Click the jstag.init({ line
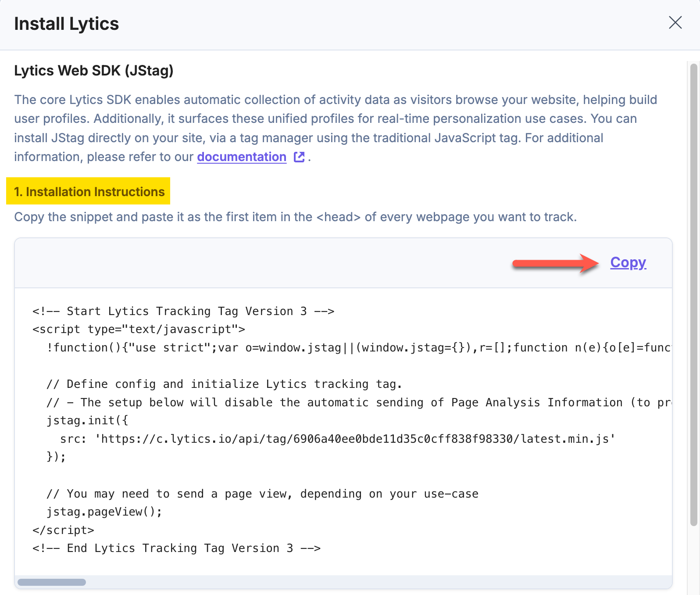Screen dimensions: 700x595 pos(87,420)
